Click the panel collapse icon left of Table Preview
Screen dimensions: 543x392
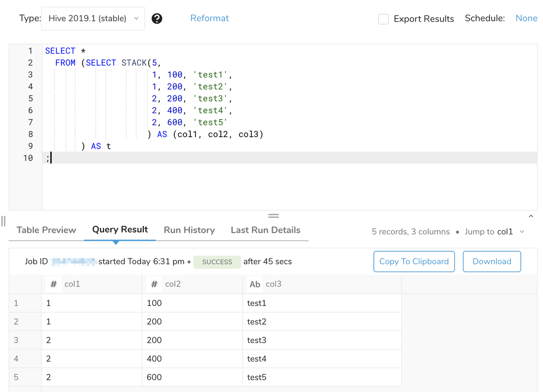coord(3,221)
